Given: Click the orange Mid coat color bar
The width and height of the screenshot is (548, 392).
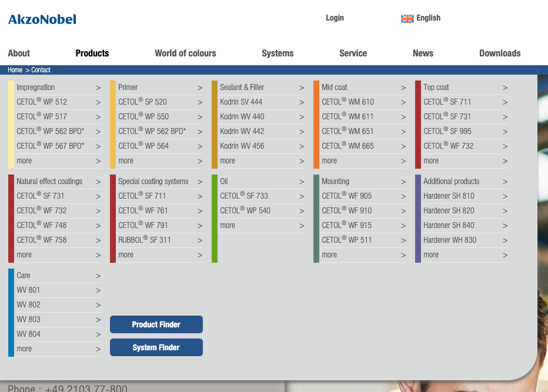Looking at the screenshot, I should [316, 124].
